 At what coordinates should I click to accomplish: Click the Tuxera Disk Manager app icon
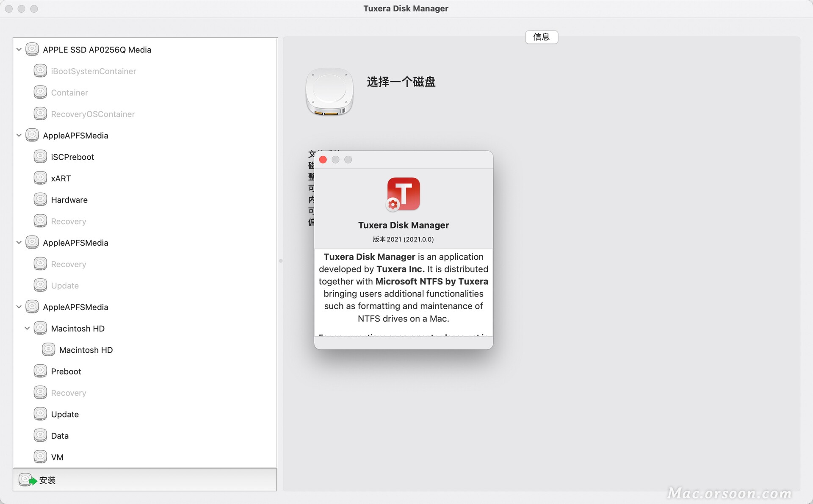tap(402, 194)
